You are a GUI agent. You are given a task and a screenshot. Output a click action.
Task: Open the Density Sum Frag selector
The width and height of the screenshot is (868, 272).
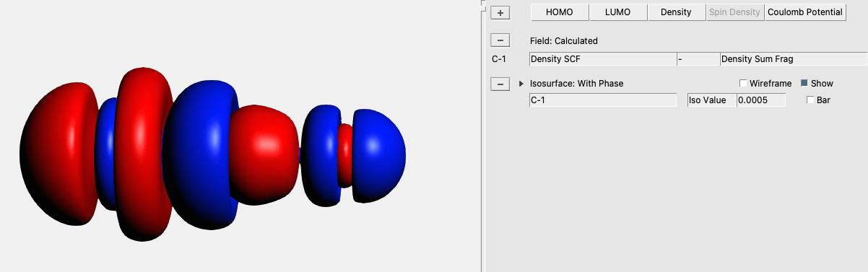(793, 59)
